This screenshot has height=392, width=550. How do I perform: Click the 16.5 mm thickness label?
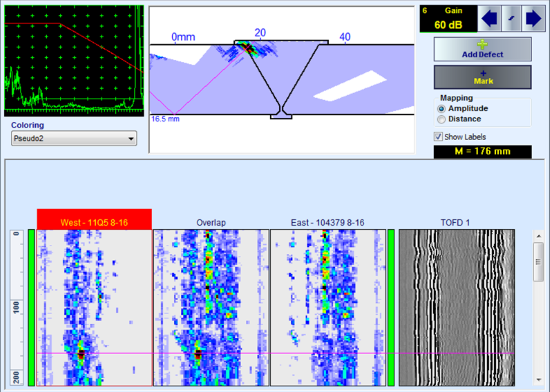tap(165, 119)
